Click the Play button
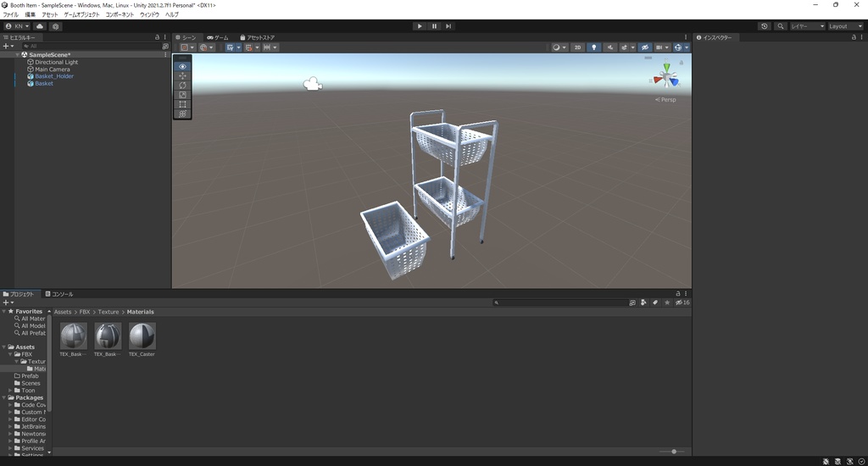The image size is (868, 466). click(420, 26)
